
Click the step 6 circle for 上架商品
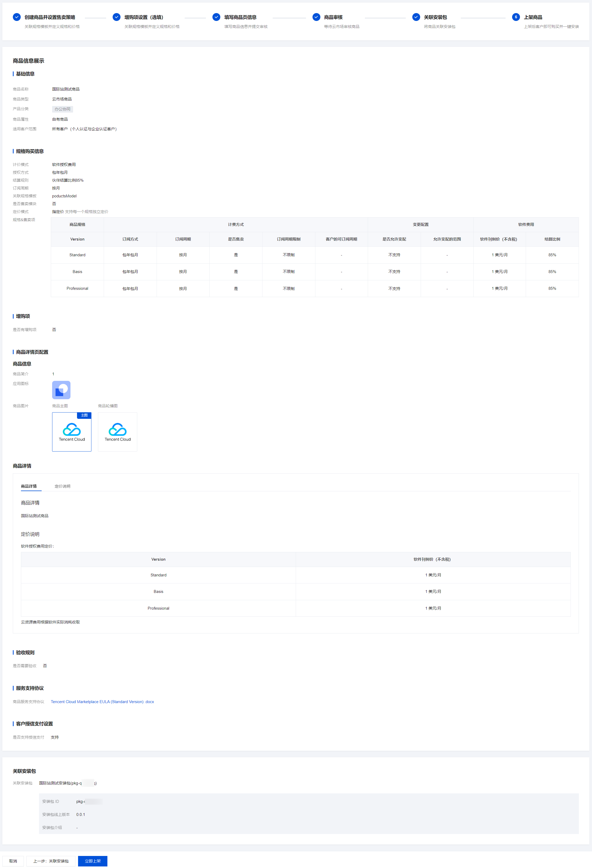(516, 17)
